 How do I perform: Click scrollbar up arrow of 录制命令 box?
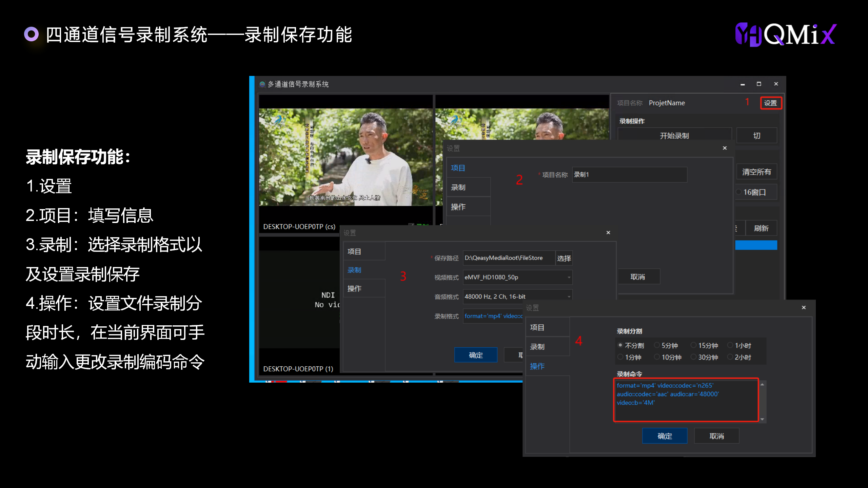click(x=762, y=385)
